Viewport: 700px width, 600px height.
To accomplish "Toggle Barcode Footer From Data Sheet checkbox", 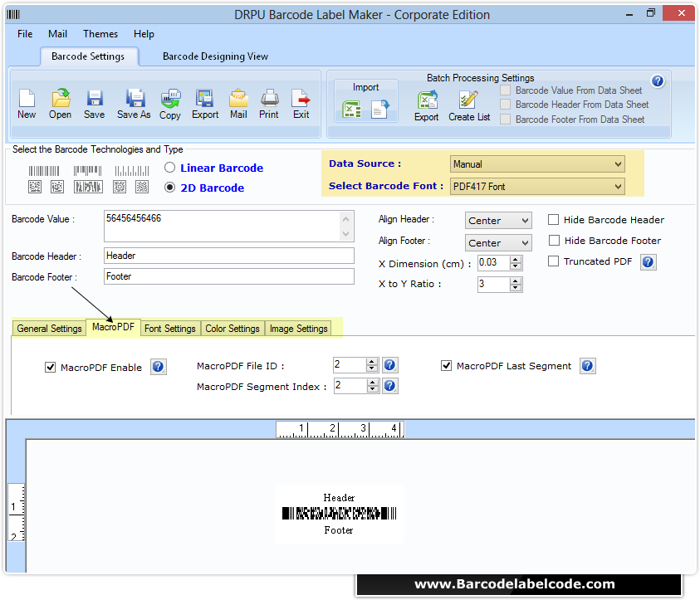I will tap(505, 120).
